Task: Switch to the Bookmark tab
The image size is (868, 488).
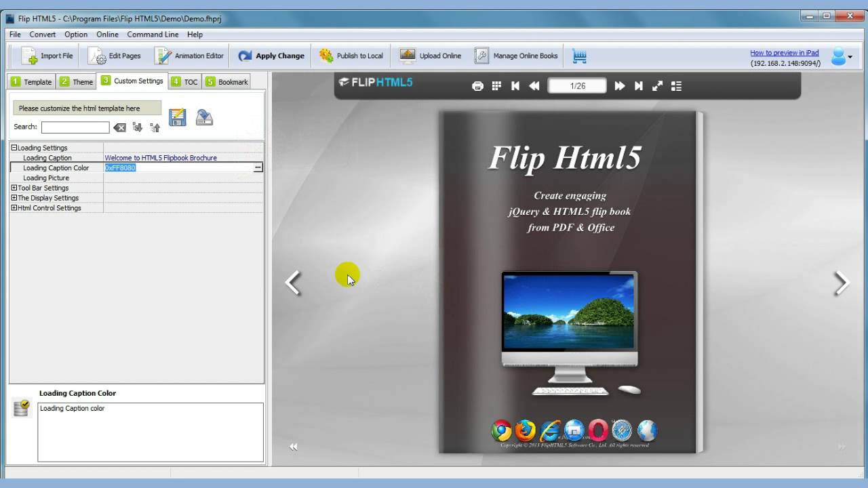Action: [x=226, y=81]
